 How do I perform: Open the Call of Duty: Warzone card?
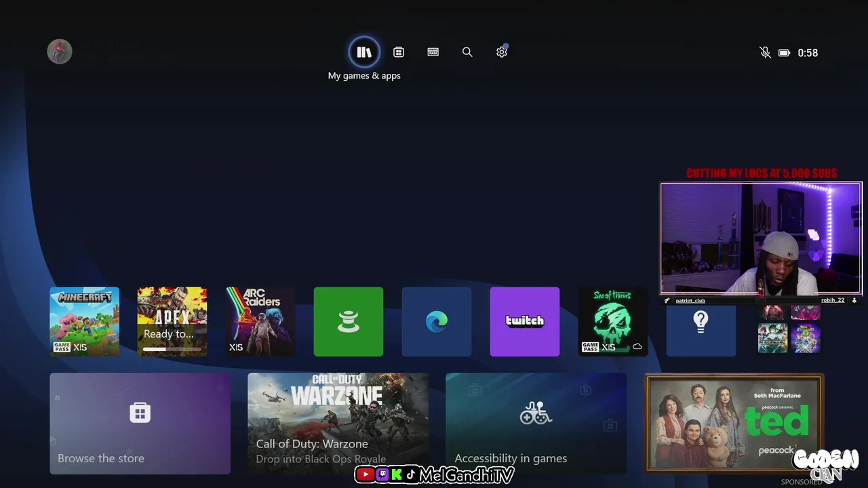(x=338, y=424)
